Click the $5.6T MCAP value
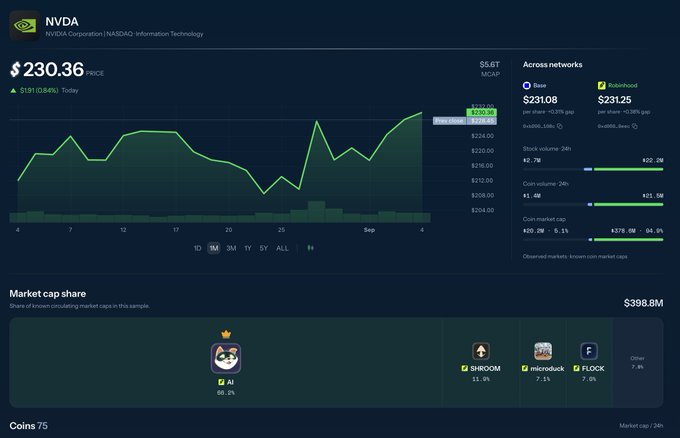 (489, 65)
